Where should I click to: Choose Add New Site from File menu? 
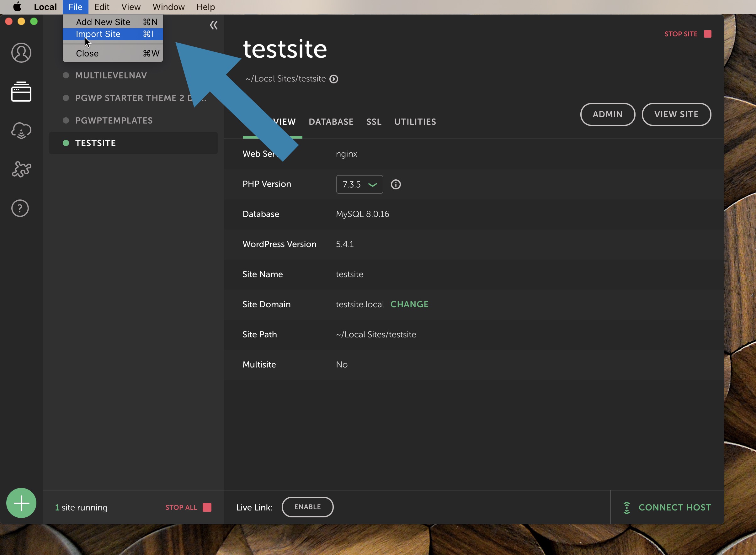click(113, 22)
